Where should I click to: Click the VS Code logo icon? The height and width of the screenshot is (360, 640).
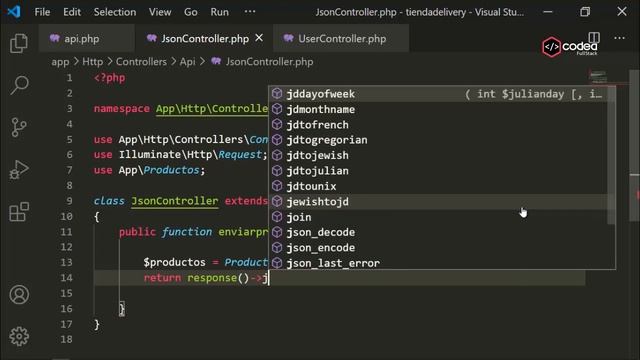(14, 12)
